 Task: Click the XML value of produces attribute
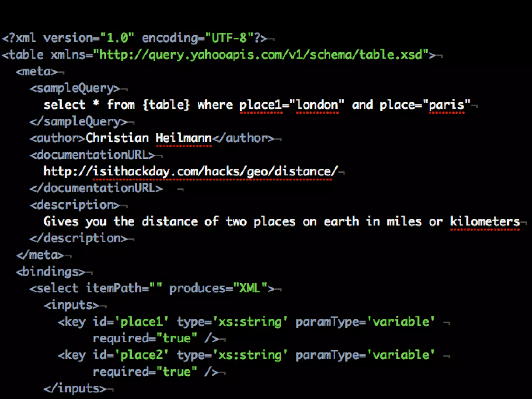click(250, 288)
